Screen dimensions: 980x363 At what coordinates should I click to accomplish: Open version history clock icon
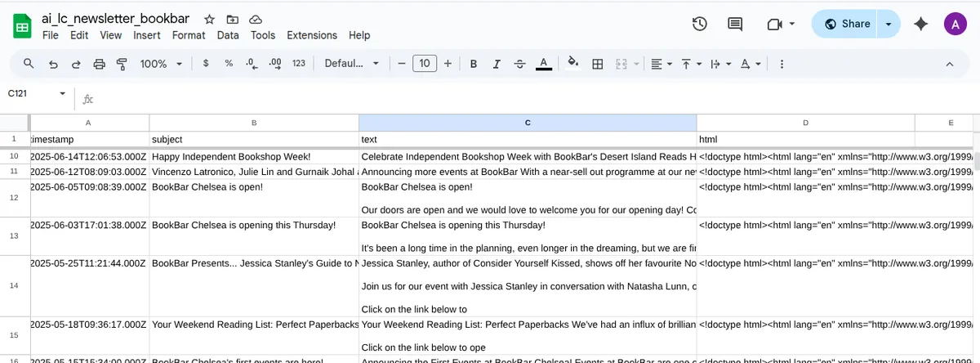pos(699,24)
